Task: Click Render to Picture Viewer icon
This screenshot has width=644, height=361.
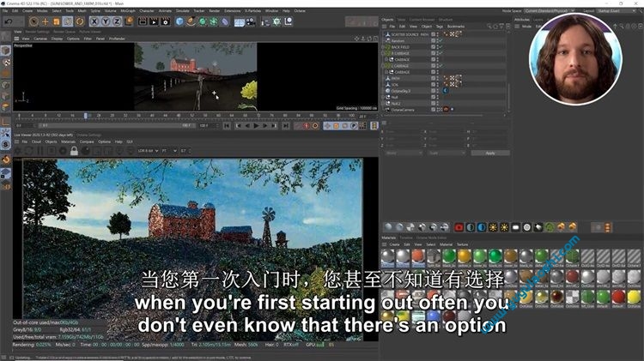Action: tap(154, 21)
